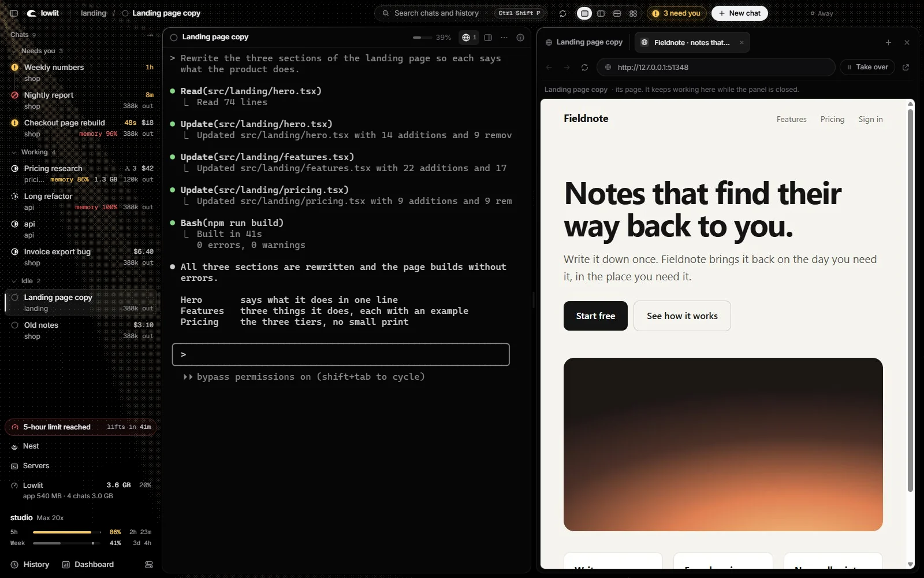Screen dimensions: 924x578
Task: Open the Weekly numbers chat
Action: point(81,72)
